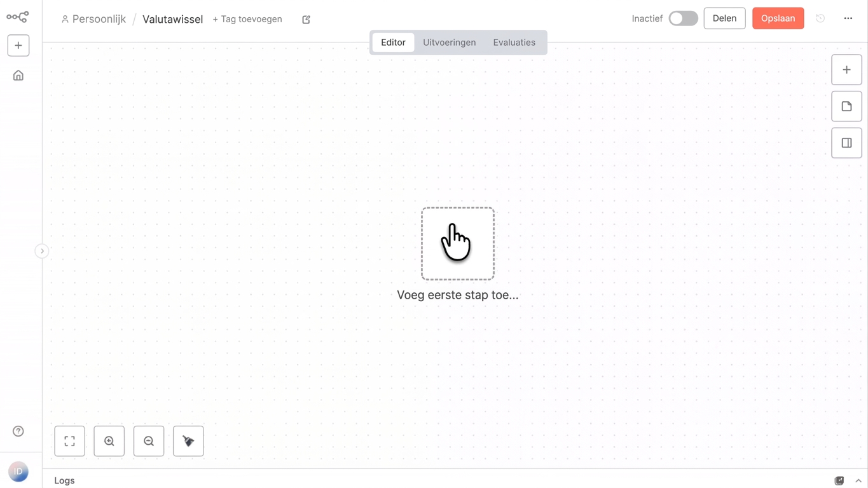Viewport: 868px width, 488px height.
Task: Open the Logs panel header
Action: tap(64, 480)
